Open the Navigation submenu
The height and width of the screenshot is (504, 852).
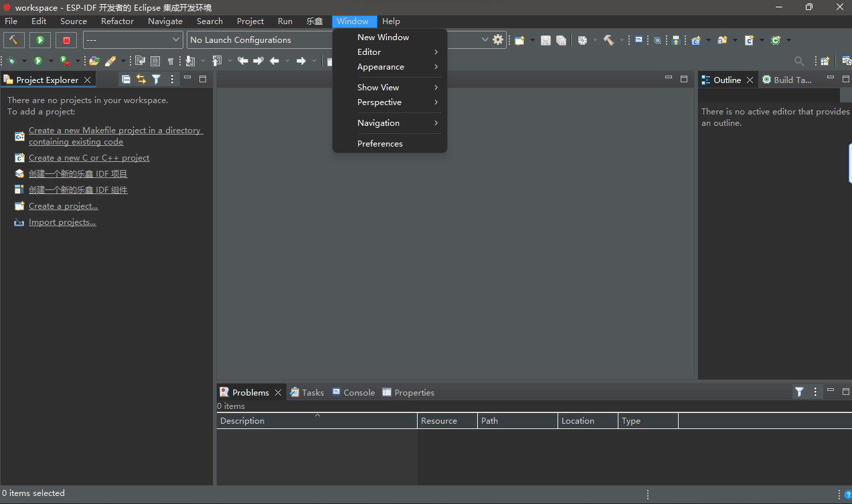(x=390, y=123)
